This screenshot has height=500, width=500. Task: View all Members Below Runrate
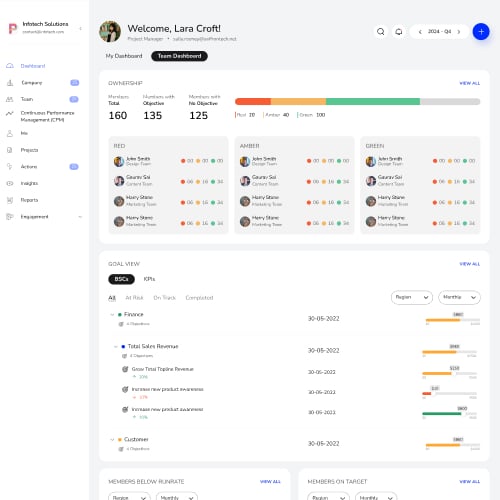coord(270,481)
